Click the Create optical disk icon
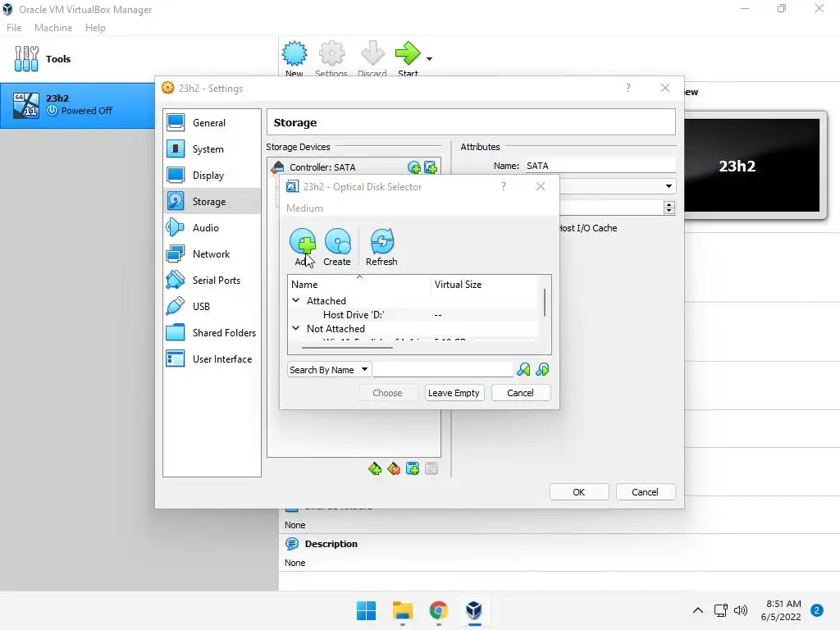The height and width of the screenshot is (630, 840). (337, 246)
